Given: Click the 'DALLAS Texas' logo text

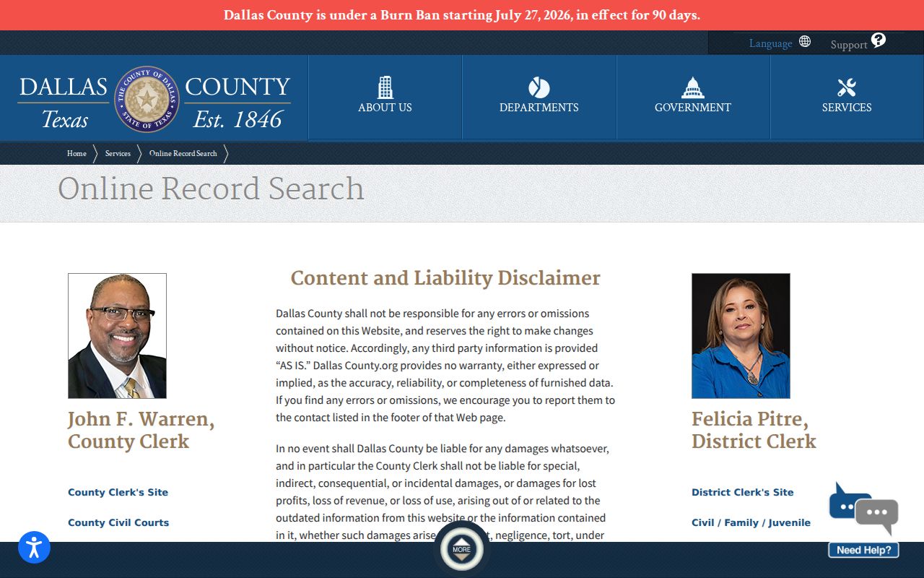Looking at the screenshot, I should coord(63,103).
